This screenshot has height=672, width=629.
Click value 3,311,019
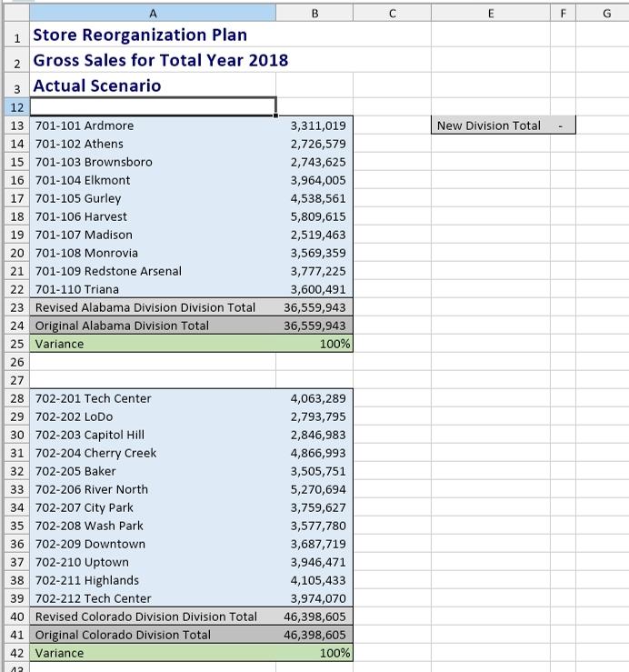pyautogui.click(x=314, y=125)
